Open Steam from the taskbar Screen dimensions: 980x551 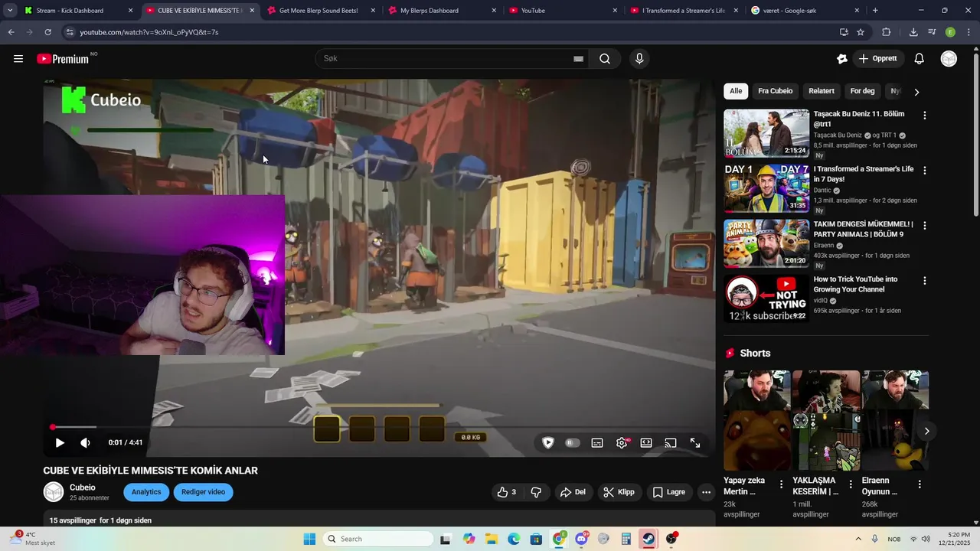click(x=648, y=539)
